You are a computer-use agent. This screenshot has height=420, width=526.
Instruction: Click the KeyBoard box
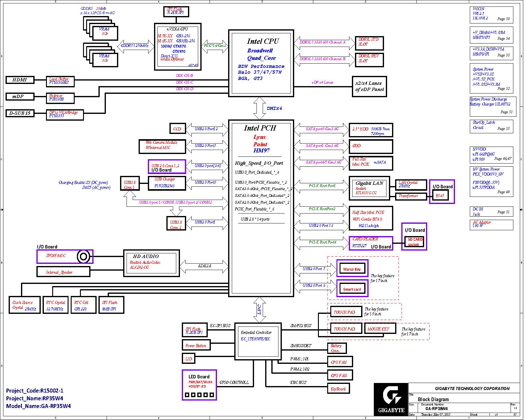(338, 389)
